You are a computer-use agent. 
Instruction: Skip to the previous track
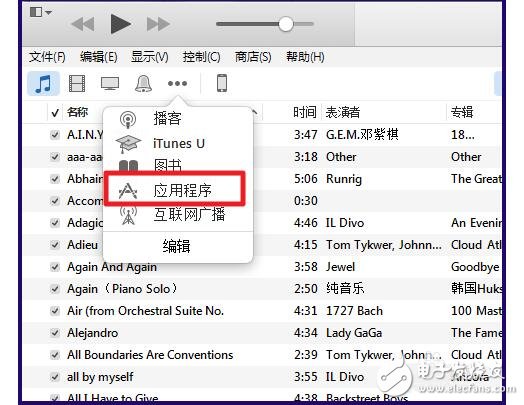pos(83,24)
